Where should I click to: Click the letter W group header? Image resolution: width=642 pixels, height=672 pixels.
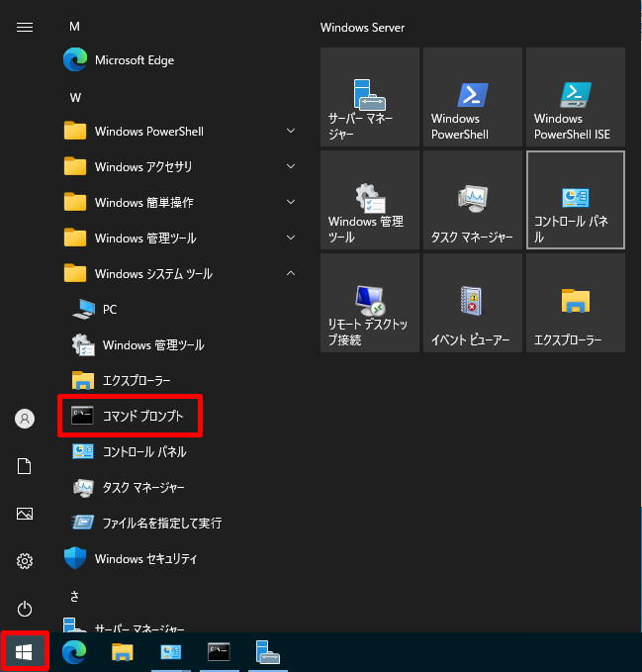coord(75,98)
